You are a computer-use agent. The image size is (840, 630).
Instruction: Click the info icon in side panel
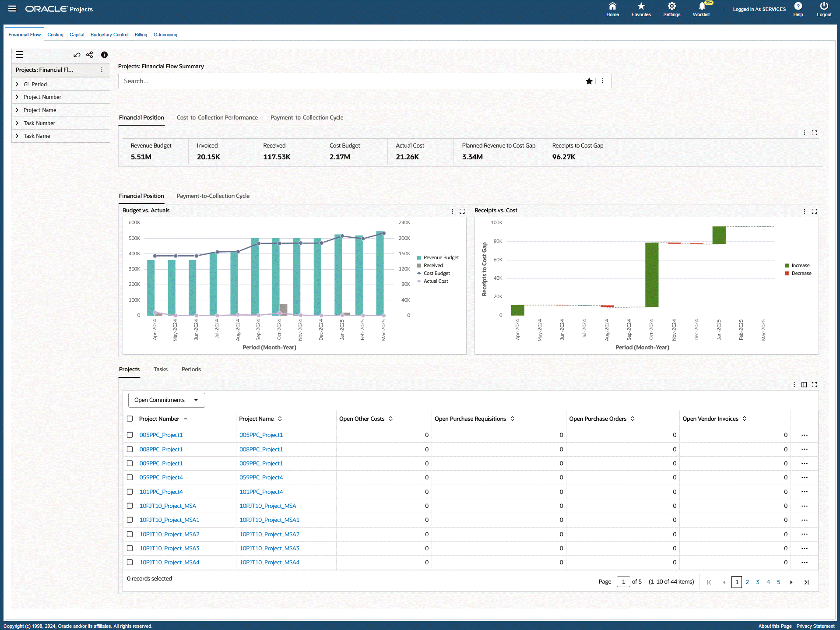(x=104, y=55)
